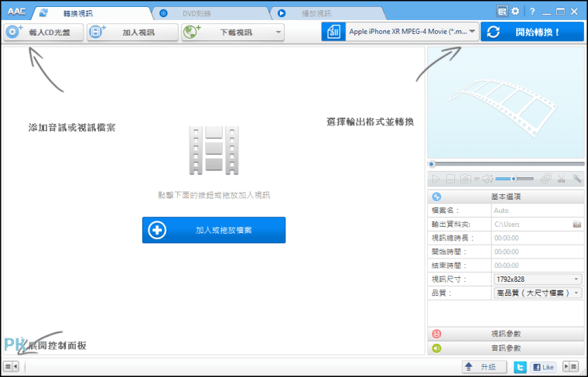Open the task list icon beside the gear

502,12
